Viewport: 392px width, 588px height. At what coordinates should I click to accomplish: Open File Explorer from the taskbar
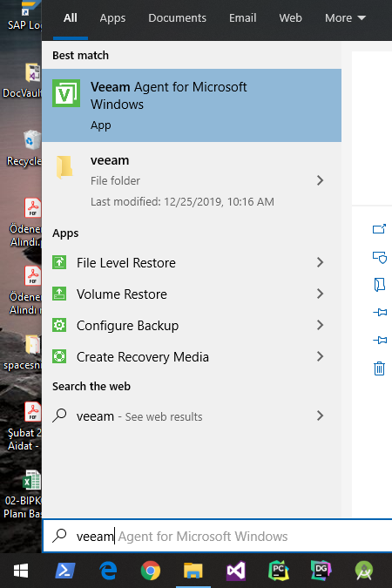tap(193, 571)
